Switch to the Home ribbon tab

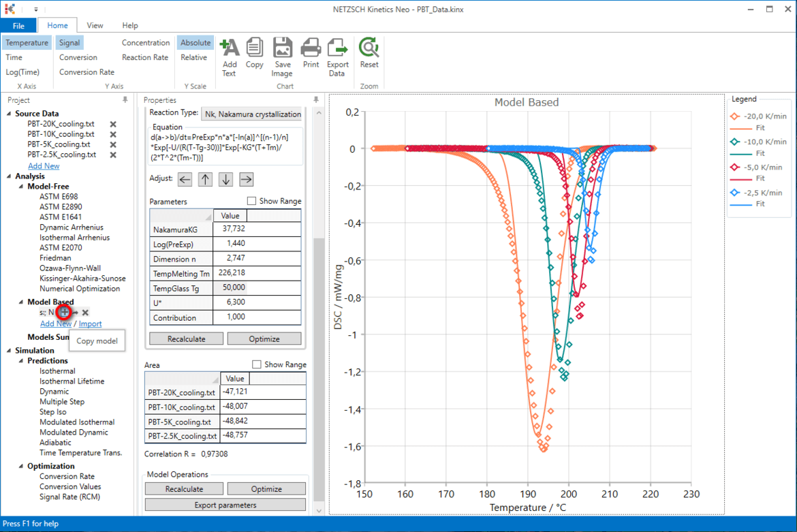(57, 25)
